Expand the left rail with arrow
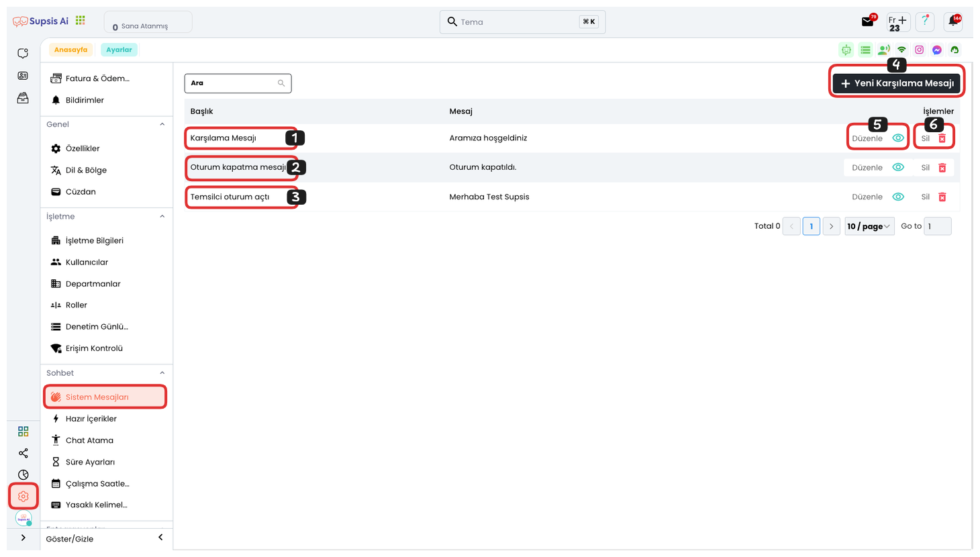Screen dimensions: 980x557 tap(23, 538)
